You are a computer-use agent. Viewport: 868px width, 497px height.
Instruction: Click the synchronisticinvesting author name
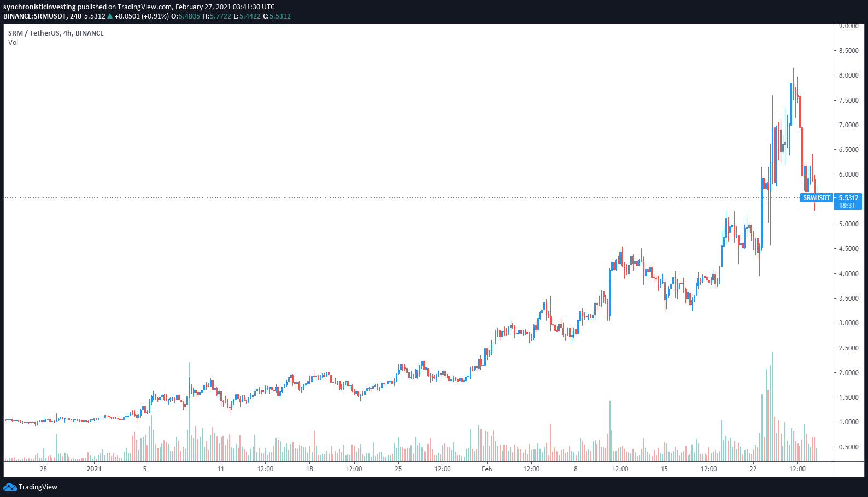[x=39, y=7]
